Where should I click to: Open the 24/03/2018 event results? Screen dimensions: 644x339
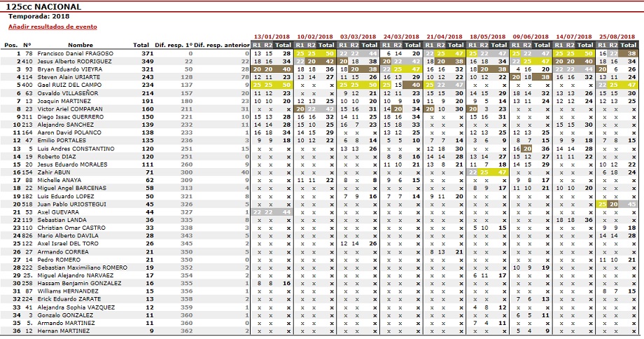pos(402,36)
